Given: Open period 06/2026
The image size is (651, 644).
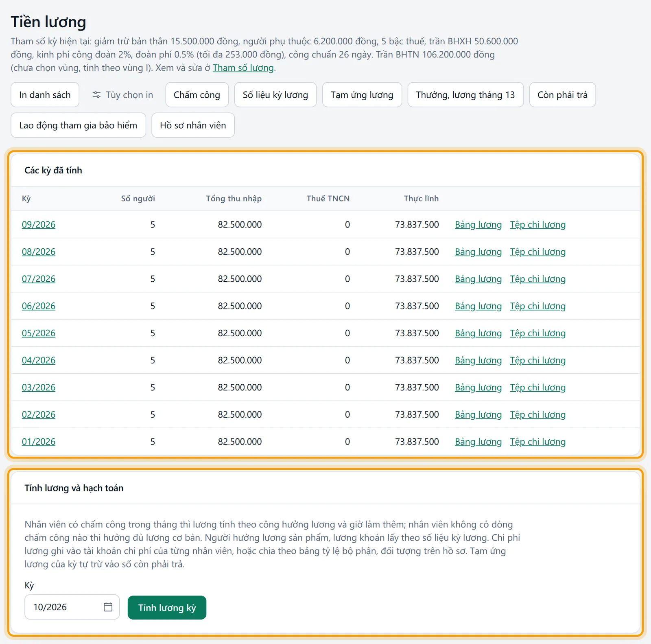Looking at the screenshot, I should pos(39,306).
